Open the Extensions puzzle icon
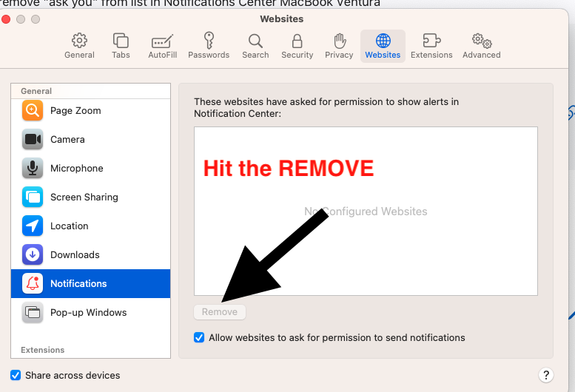The width and height of the screenshot is (575, 392). (x=431, y=40)
